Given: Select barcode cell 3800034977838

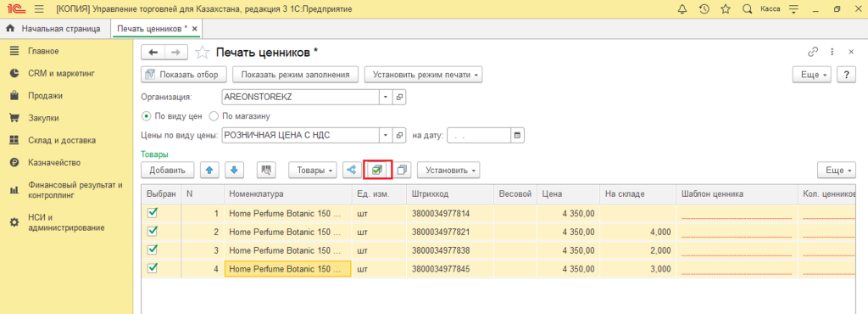Looking at the screenshot, I should click(x=450, y=250).
